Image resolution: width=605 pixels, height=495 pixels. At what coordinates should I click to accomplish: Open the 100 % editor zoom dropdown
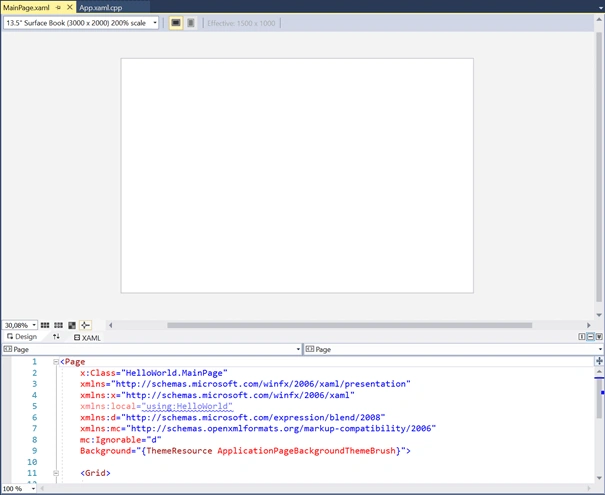pos(19,488)
